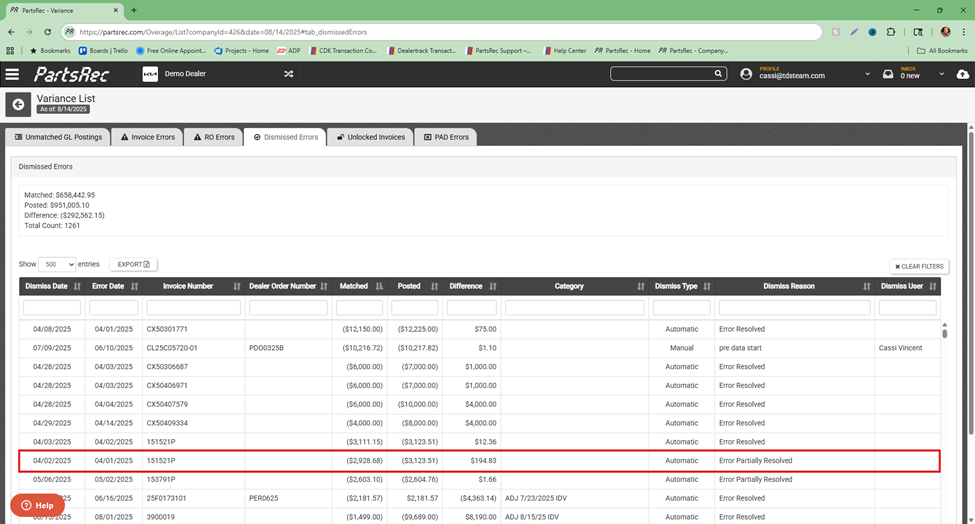Open the Chrome three-dot menu

coord(964,32)
